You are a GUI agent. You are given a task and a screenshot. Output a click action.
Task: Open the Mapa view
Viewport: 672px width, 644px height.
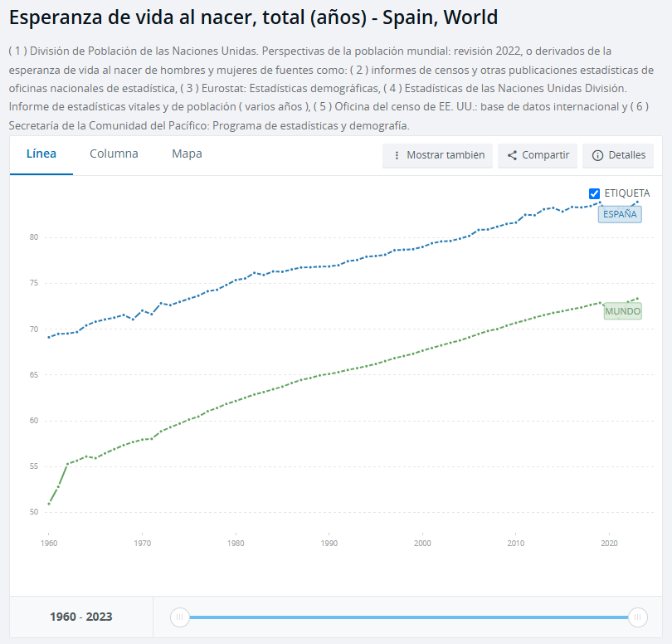point(186,154)
